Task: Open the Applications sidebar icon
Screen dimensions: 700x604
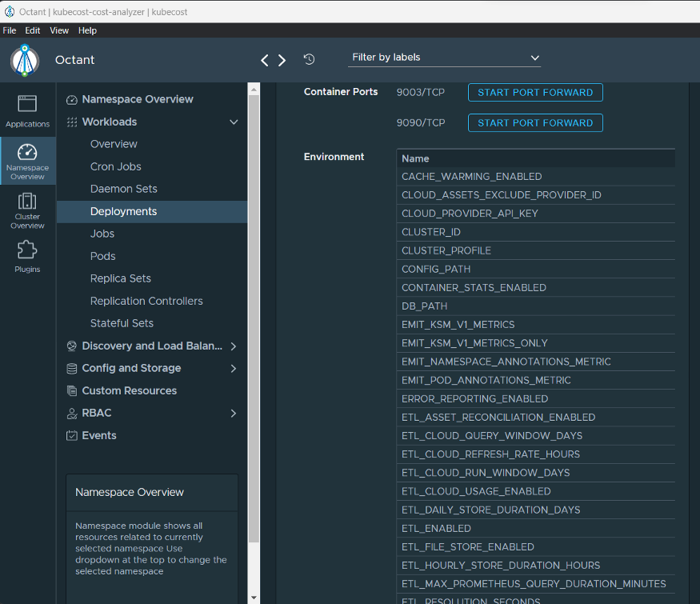Action: (x=27, y=110)
